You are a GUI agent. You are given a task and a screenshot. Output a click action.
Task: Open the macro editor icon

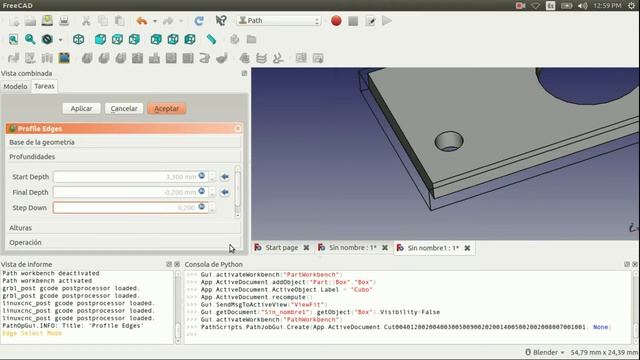[x=370, y=21]
